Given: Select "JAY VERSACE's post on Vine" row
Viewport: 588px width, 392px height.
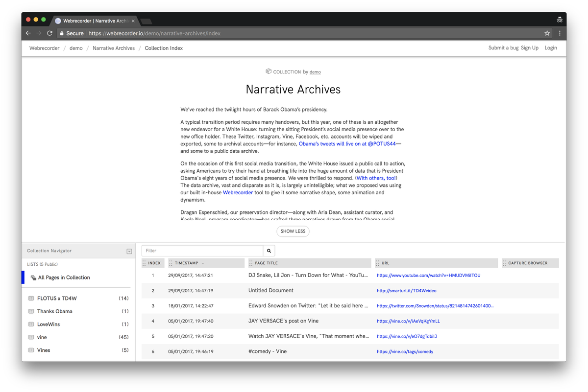Looking at the screenshot, I should (x=350, y=321).
